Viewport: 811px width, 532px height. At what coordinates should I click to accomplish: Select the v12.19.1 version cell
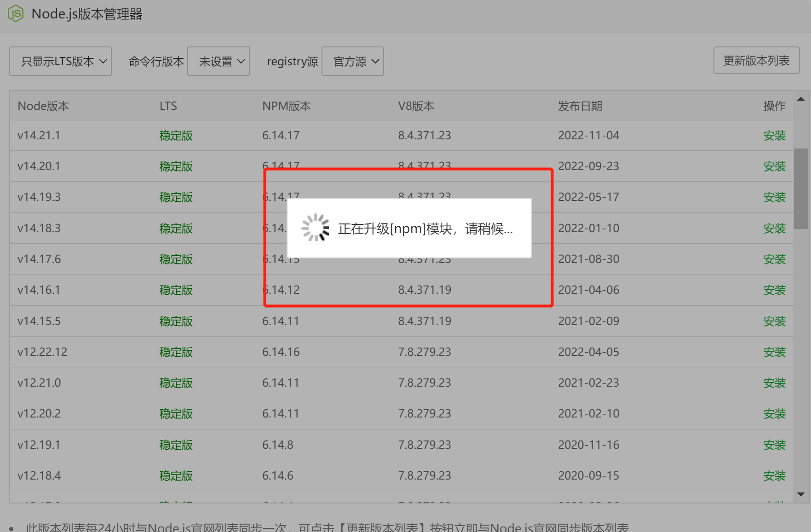pyautogui.click(x=39, y=445)
